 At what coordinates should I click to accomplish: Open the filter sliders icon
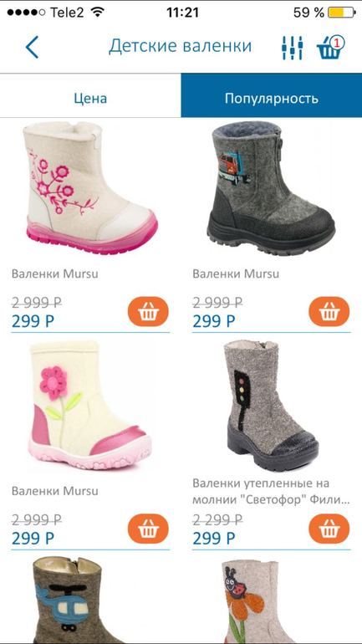[293, 48]
